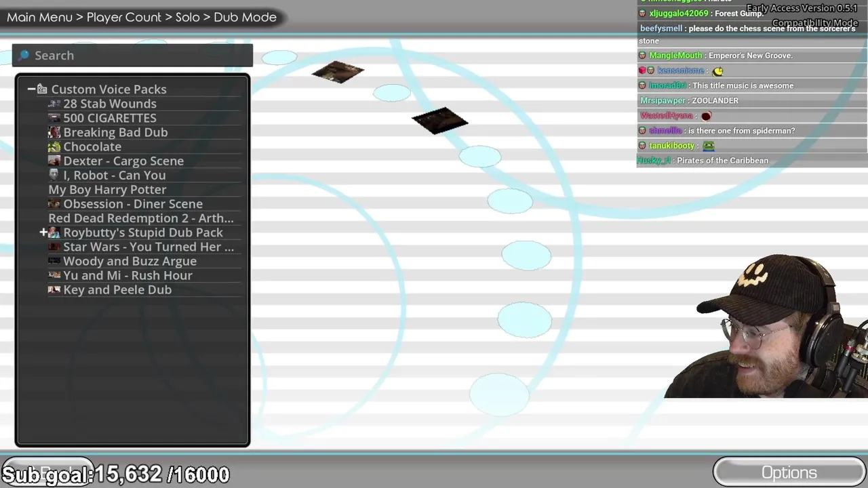Click username xljuggalo42069 in chat

pyautogui.click(x=679, y=14)
